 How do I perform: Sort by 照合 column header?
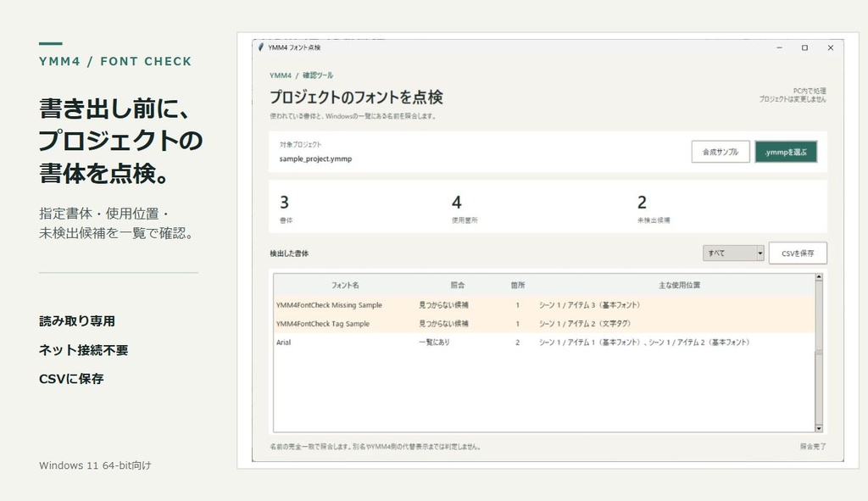[x=457, y=285]
